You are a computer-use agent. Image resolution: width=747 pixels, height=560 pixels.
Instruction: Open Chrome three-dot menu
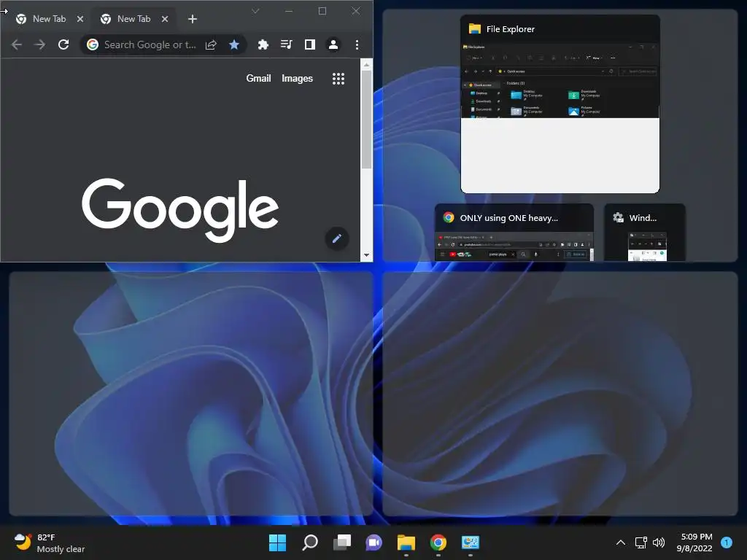pyautogui.click(x=357, y=44)
